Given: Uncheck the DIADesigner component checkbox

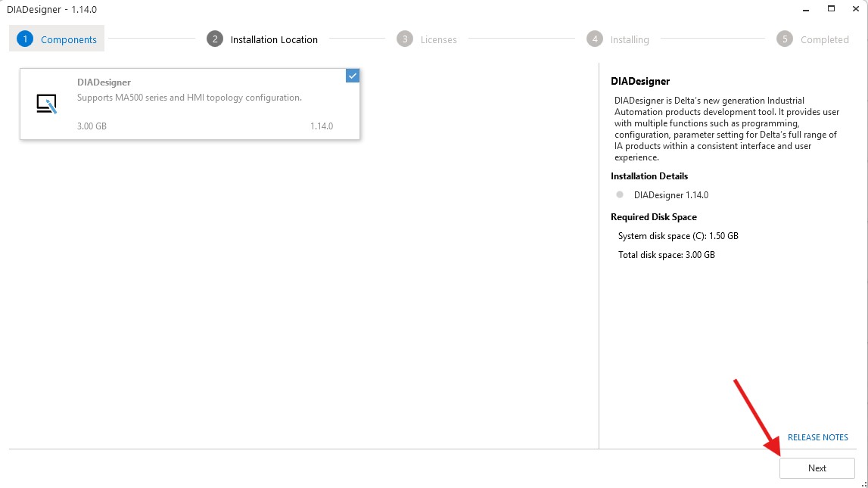Looking at the screenshot, I should click(x=353, y=76).
